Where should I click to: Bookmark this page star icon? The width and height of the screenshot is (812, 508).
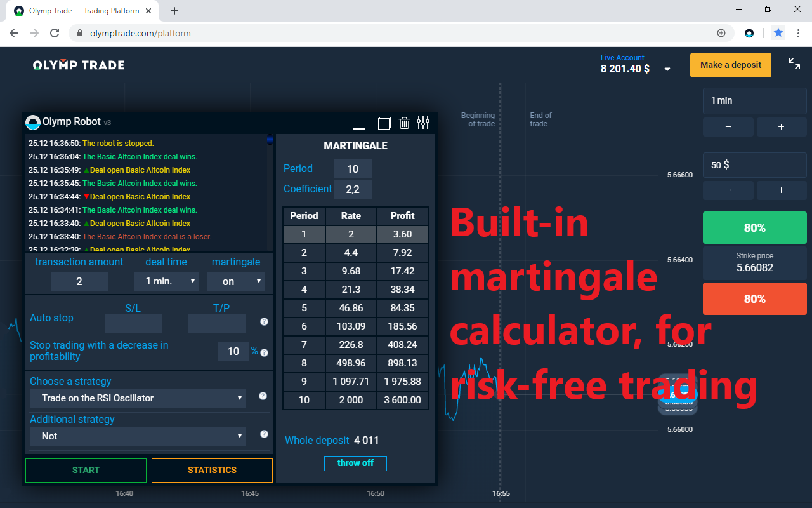click(x=778, y=32)
